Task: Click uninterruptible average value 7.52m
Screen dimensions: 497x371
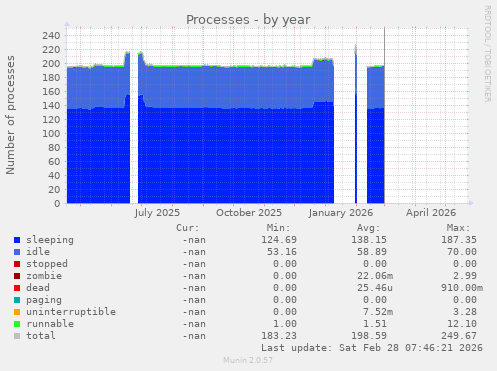Action: [x=378, y=312]
